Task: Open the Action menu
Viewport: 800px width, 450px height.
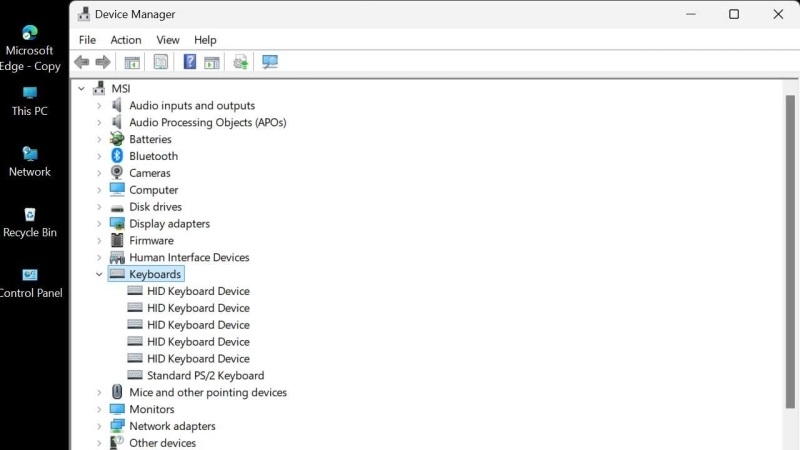Action: 126,40
